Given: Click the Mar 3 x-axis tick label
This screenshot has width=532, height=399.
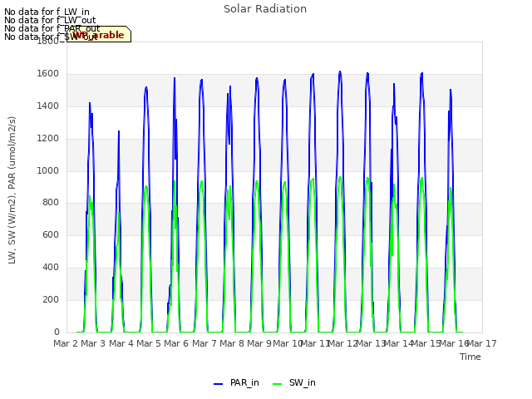Looking at the screenshot, I should [93, 343].
